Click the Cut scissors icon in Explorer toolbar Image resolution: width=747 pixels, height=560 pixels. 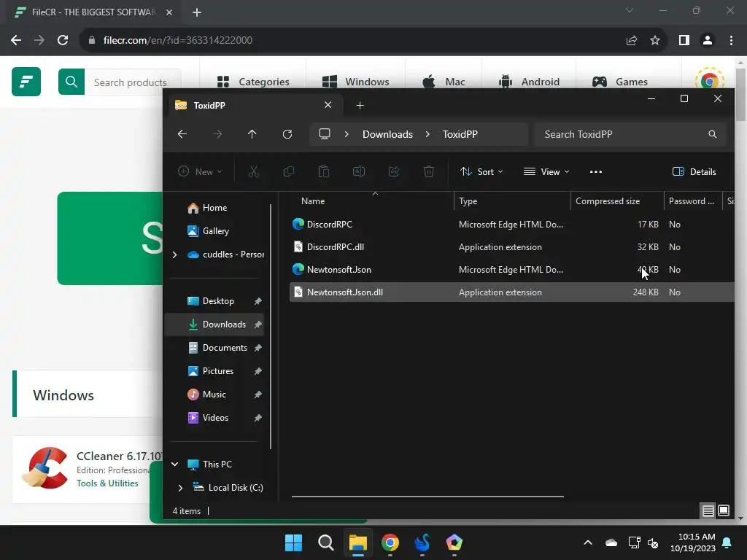tap(253, 172)
